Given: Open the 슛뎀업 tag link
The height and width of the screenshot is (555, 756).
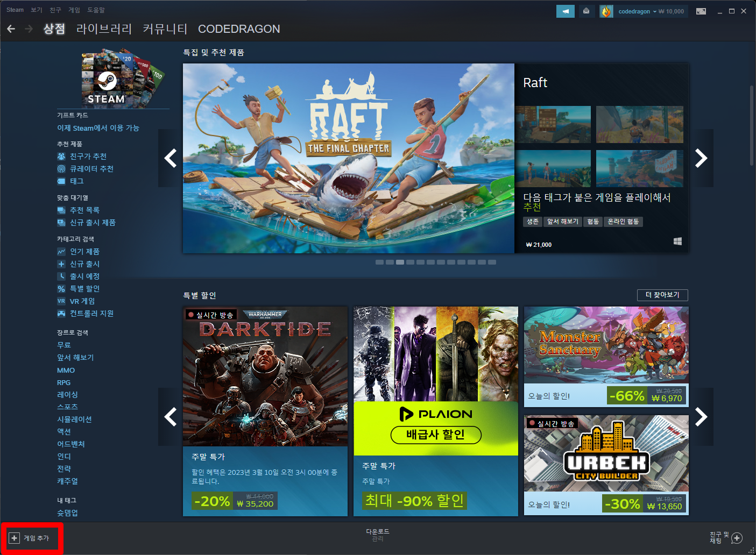Looking at the screenshot, I should [67, 513].
